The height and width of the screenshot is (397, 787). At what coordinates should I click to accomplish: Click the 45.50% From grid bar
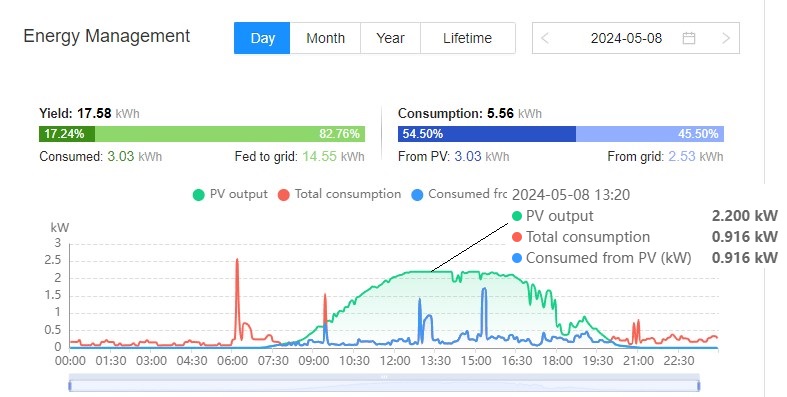pos(649,134)
